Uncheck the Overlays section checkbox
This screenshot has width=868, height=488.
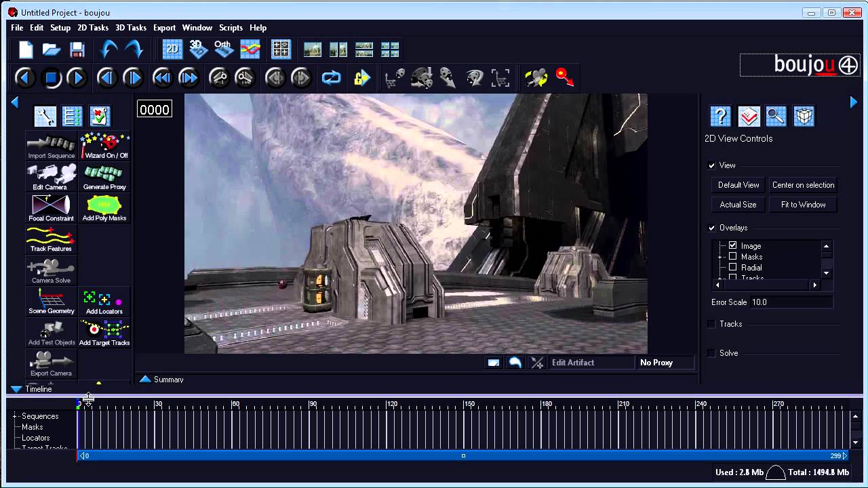coord(712,228)
